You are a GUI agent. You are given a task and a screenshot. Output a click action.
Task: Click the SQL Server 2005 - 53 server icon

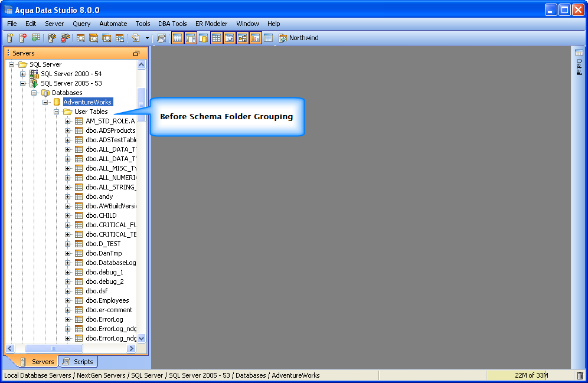tap(34, 83)
